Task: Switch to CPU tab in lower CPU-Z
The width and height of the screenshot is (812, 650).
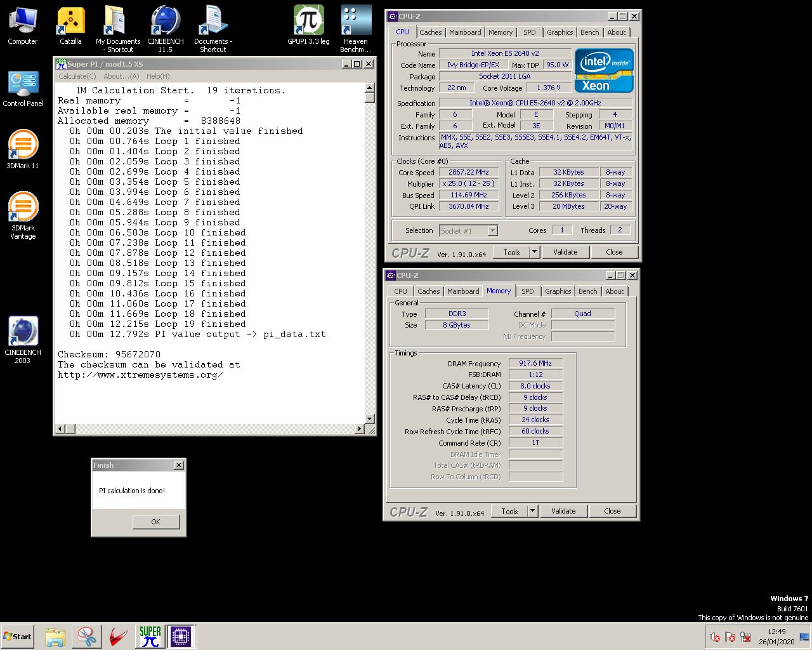Action: 401,291
